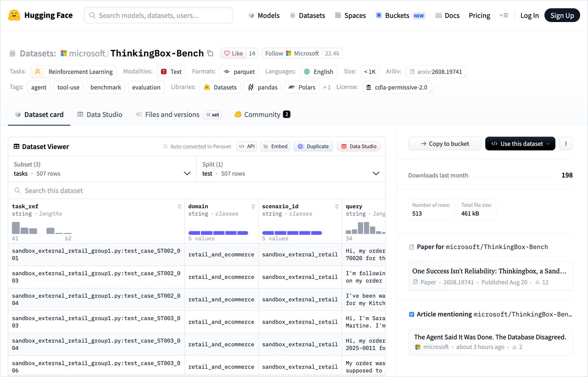The width and height of the screenshot is (588, 377).
Task: Open the Embed option
Action: [x=275, y=146]
